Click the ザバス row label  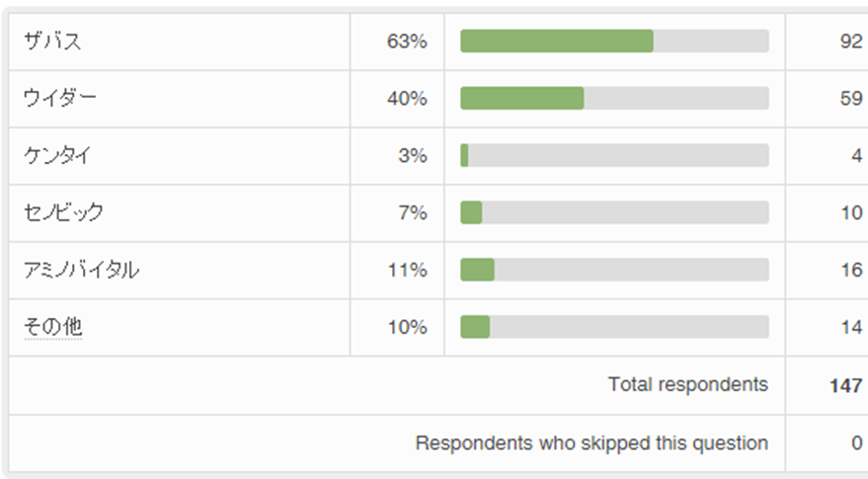click(x=52, y=41)
